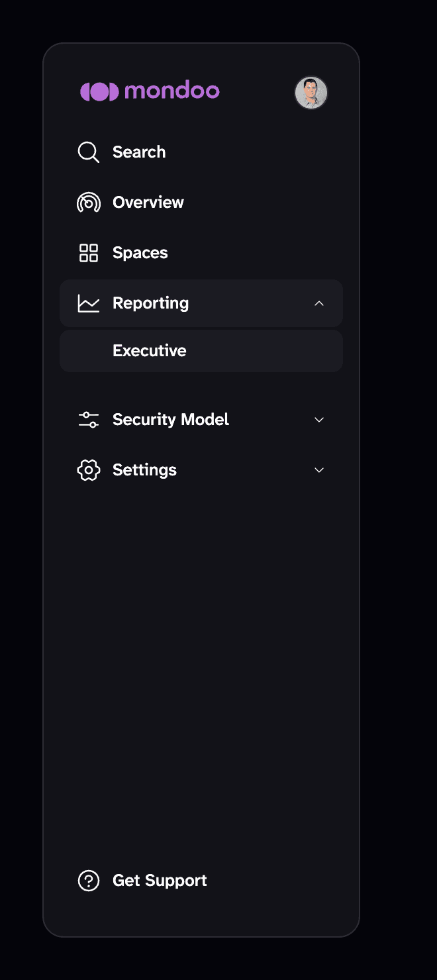
Task: Click the Search magnifier icon
Action: pyautogui.click(x=89, y=152)
